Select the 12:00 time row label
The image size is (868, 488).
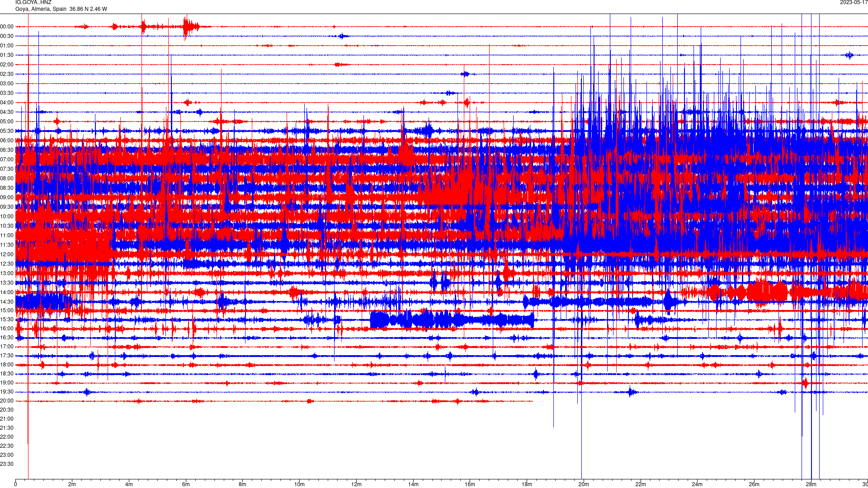pyautogui.click(x=7, y=254)
